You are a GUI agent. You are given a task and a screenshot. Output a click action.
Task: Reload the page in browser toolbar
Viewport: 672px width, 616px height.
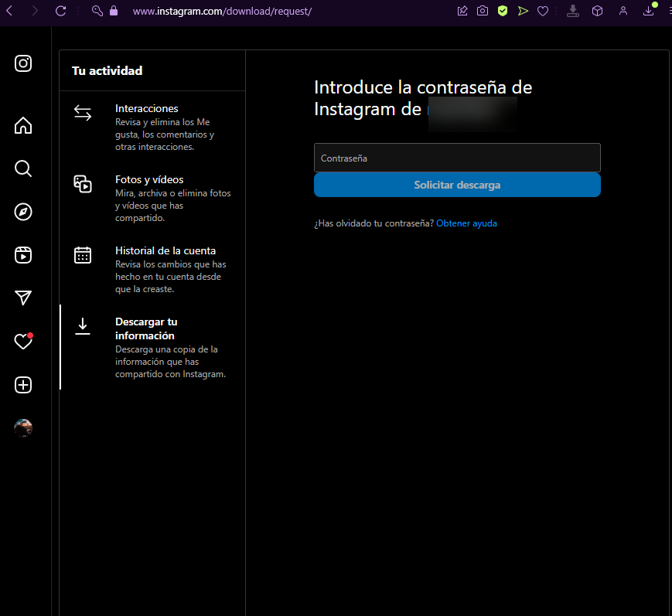coord(61,11)
